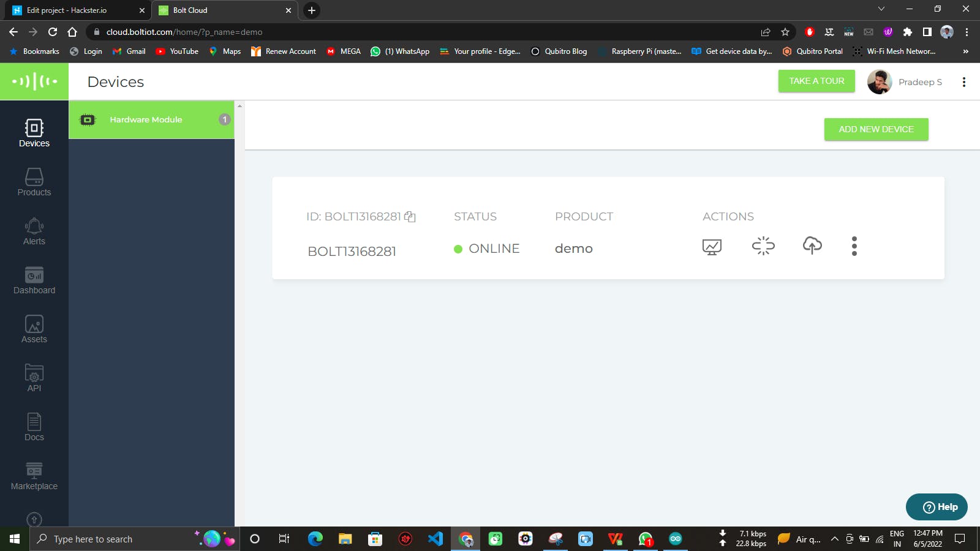Open the Qubitro Portal bookmark

point(812,51)
